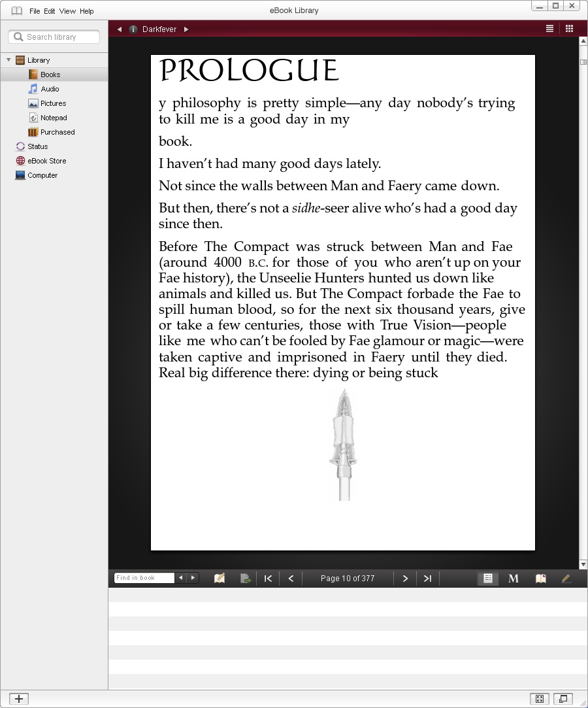This screenshot has width=588, height=708.
Task: Switch to list view
Action: 549,29
